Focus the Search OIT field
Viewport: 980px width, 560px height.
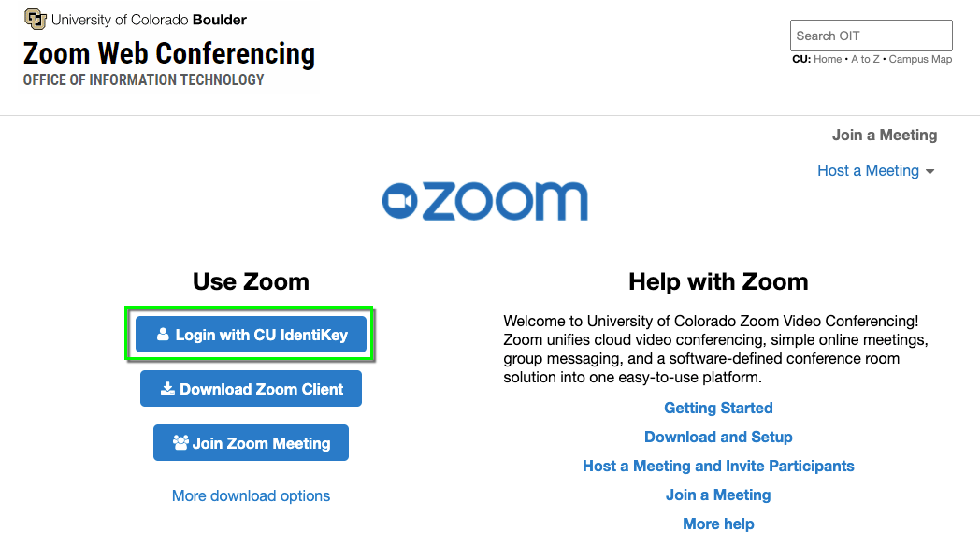click(872, 36)
